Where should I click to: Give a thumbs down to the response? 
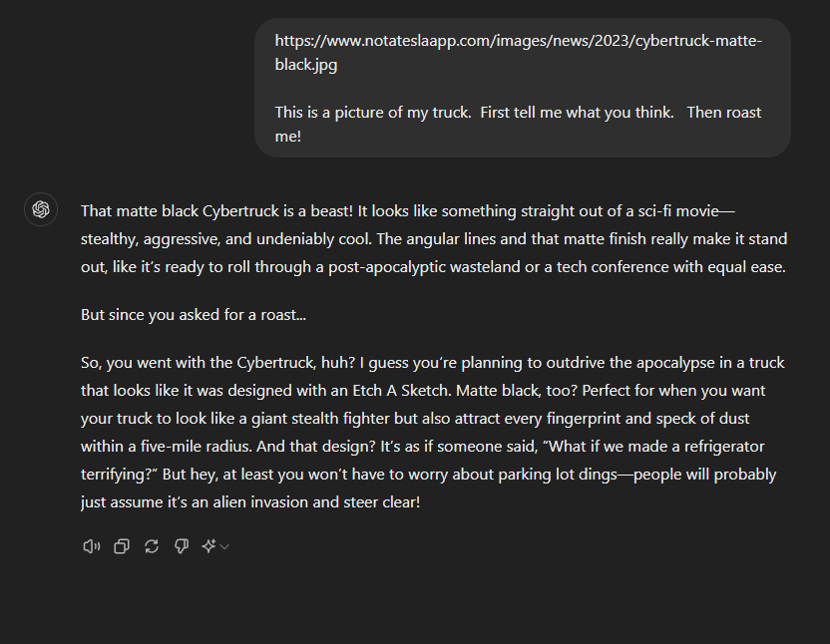[181, 546]
